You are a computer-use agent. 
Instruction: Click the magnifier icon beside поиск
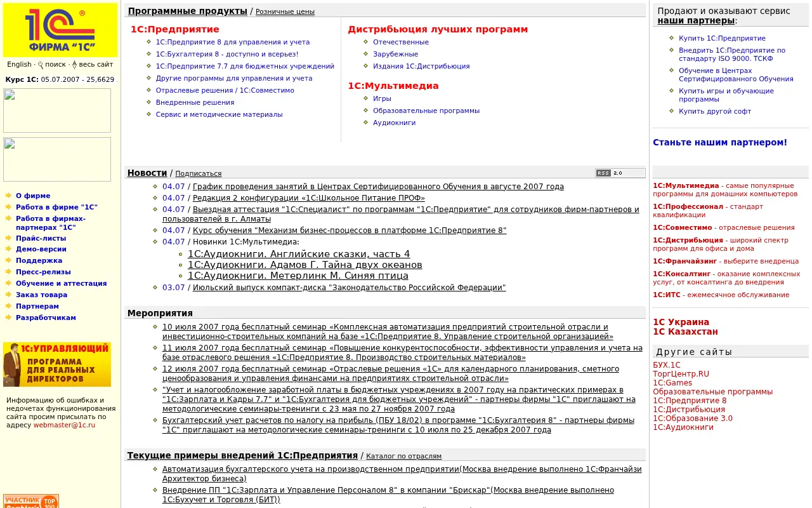(x=41, y=65)
